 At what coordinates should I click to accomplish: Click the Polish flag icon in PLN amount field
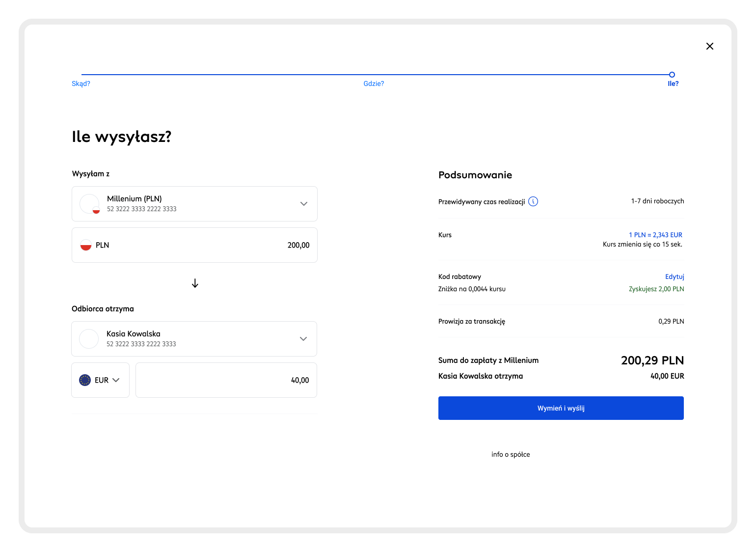pos(86,245)
